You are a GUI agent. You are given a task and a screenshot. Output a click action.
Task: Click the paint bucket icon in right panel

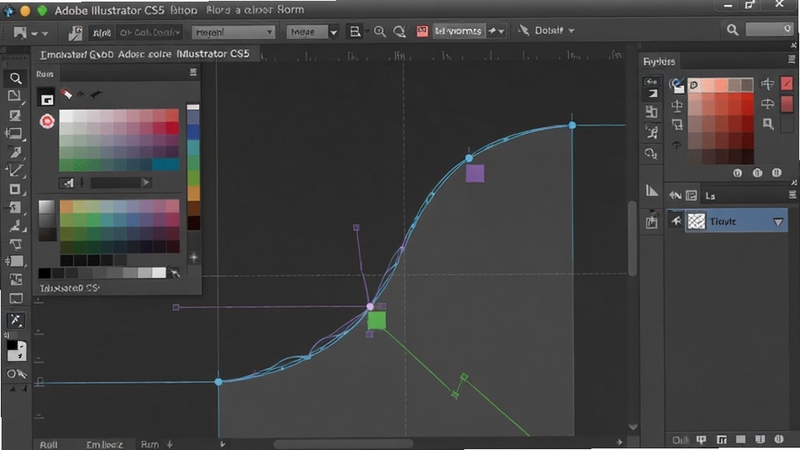click(677, 86)
